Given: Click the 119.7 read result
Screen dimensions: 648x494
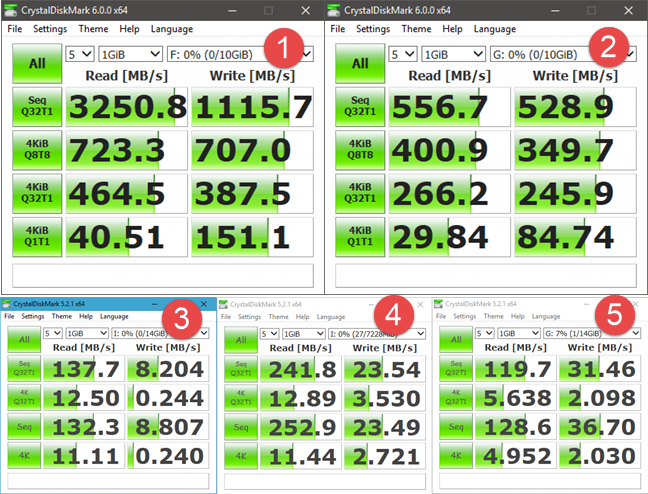Looking at the screenshot, I should [516, 369].
